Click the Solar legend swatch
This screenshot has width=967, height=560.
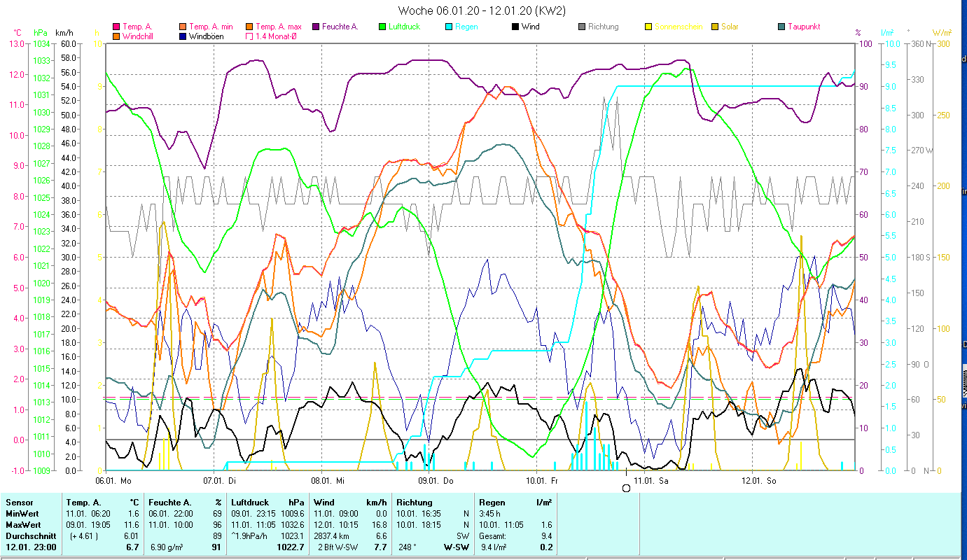714,27
